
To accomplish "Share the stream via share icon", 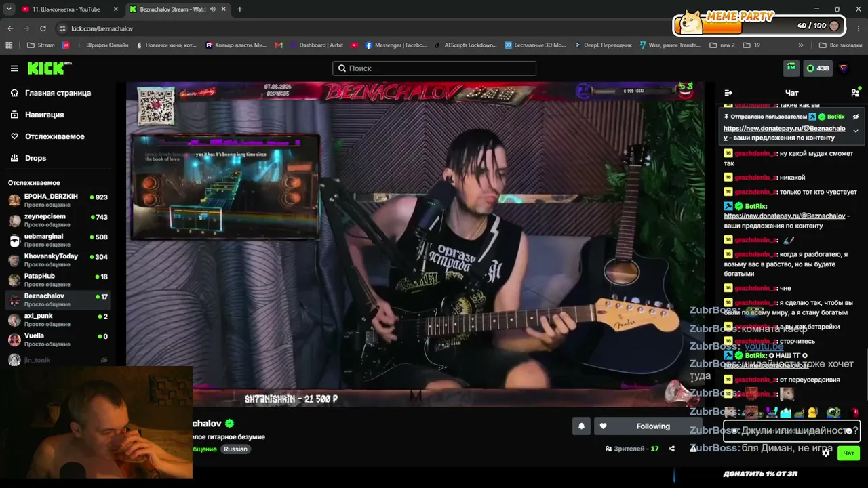I will coord(671,449).
